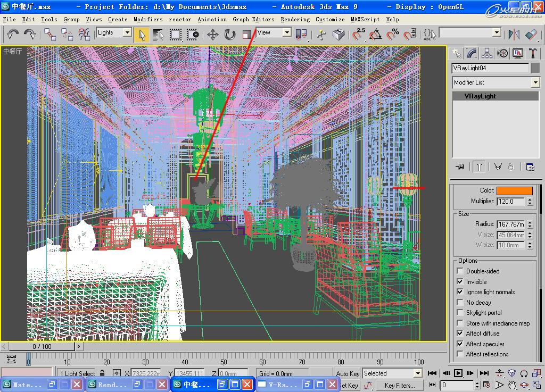
Task: Expand the Named Selection Sets dropdown
Action: tap(497, 32)
